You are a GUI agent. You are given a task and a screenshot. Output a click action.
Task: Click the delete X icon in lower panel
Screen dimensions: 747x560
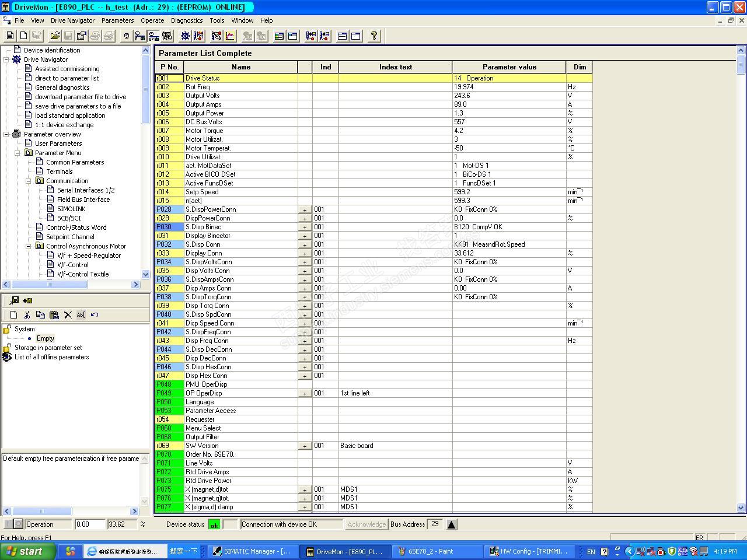(x=68, y=315)
